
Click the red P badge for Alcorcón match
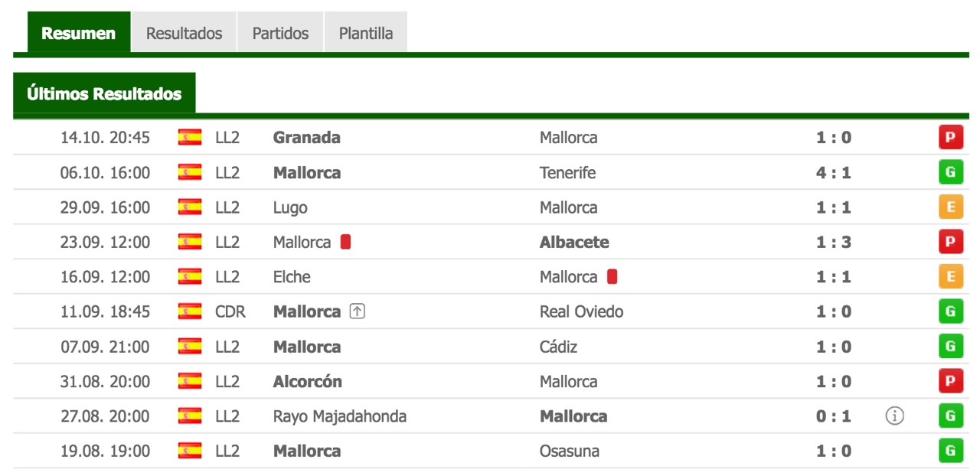[x=950, y=381]
